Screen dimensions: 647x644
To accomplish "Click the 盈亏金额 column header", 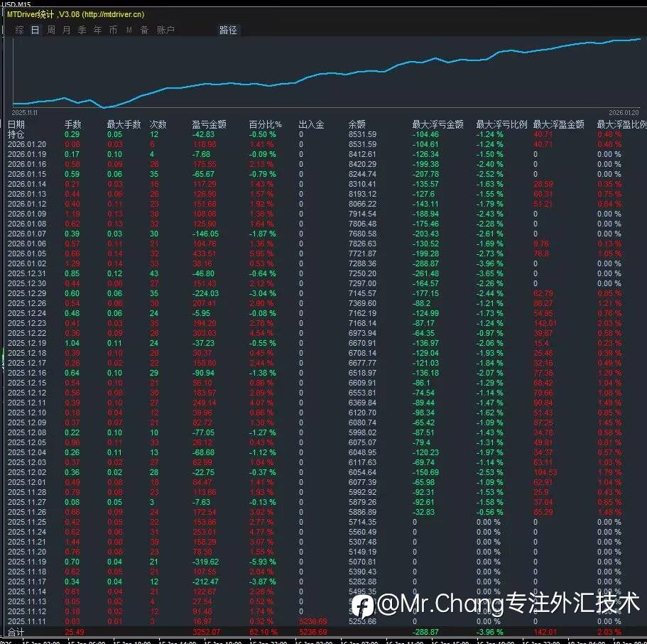I will click(x=210, y=124).
